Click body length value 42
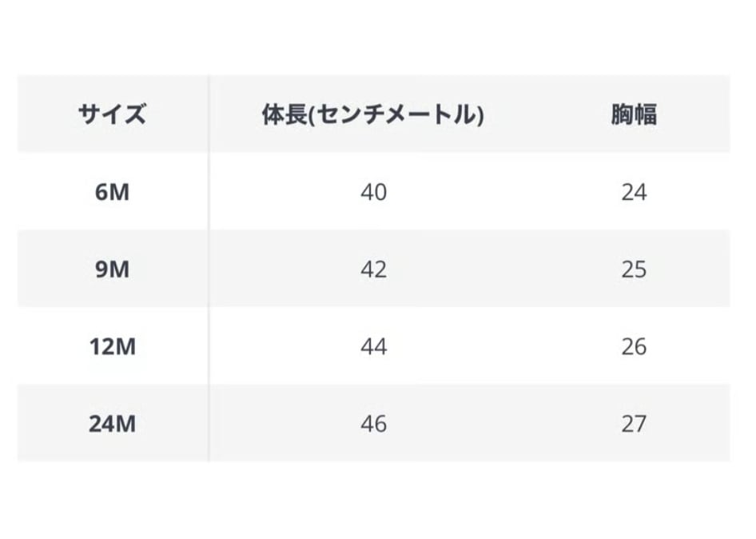Viewport: 756px width, 539px height. pyautogui.click(x=373, y=269)
